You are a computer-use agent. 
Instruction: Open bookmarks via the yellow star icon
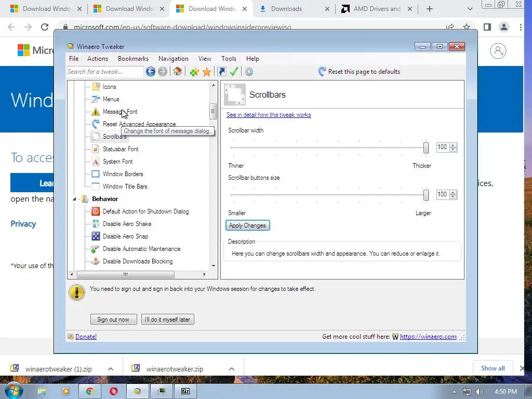[x=207, y=72]
